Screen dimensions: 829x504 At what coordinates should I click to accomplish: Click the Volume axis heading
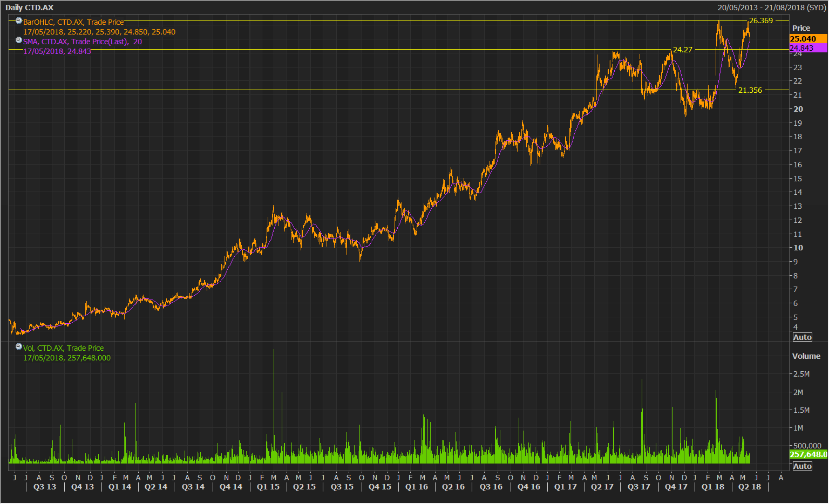[x=806, y=356]
